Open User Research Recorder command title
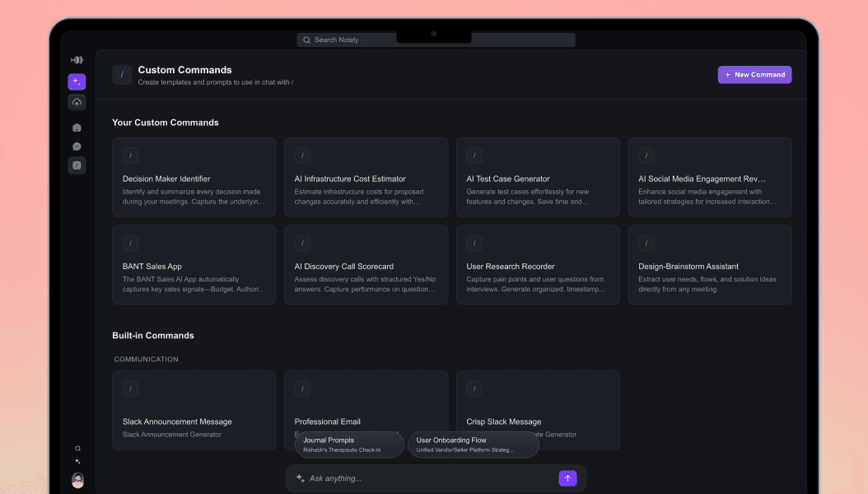The width and height of the screenshot is (868, 494). coord(510,266)
